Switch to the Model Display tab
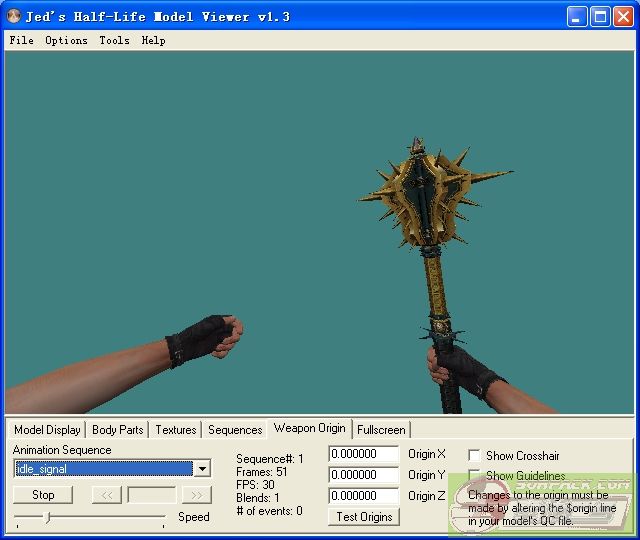 tap(47, 430)
